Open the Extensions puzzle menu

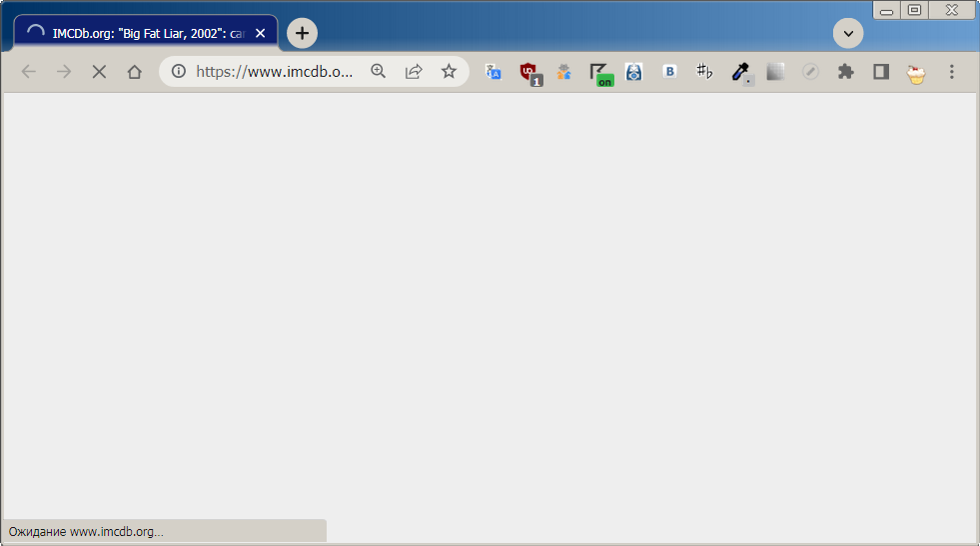pos(845,72)
